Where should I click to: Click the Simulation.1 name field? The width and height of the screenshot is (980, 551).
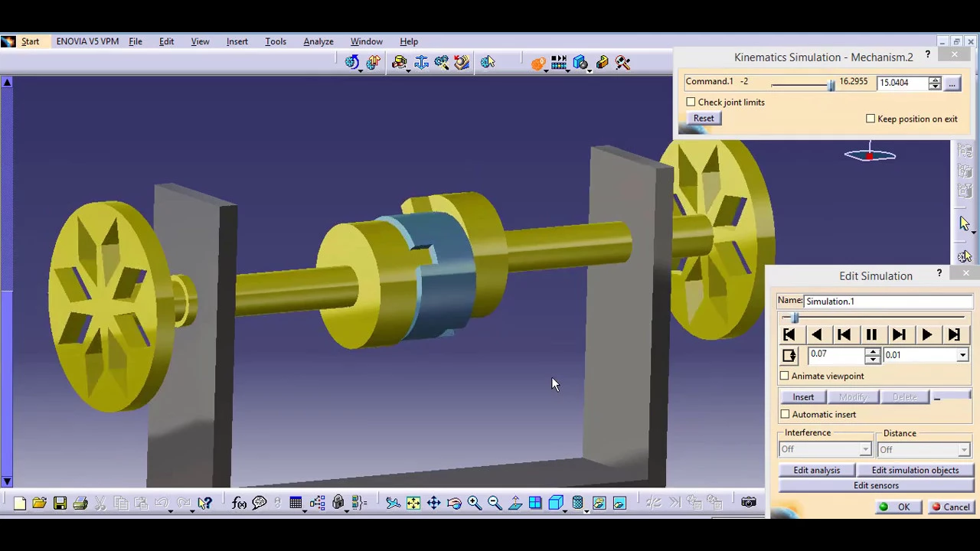coord(887,302)
